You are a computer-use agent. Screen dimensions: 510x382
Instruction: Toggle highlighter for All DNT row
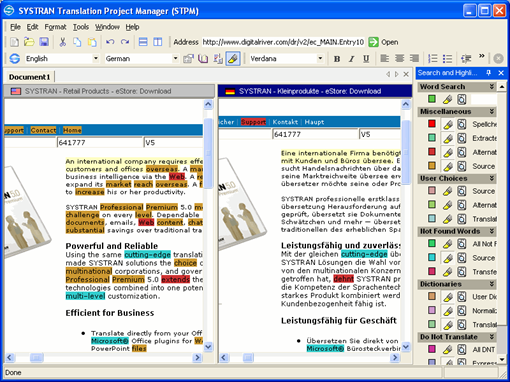pos(447,349)
